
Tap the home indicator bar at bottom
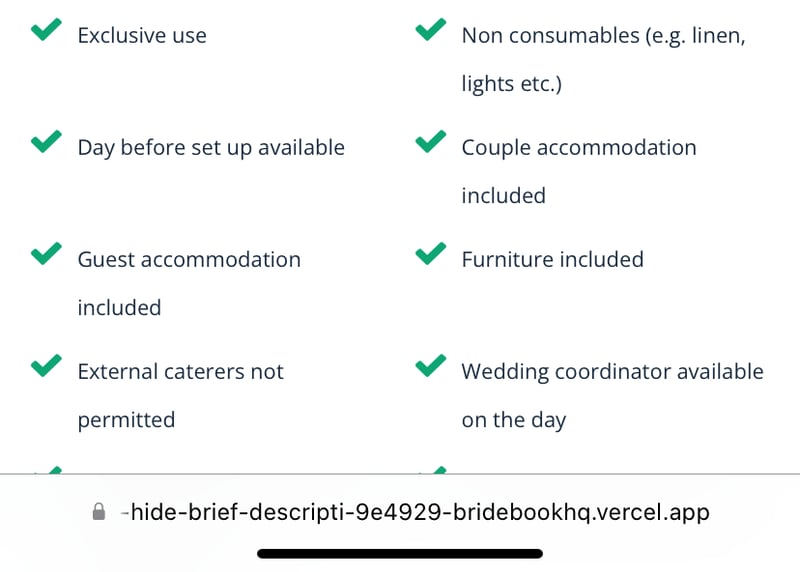tap(400, 553)
